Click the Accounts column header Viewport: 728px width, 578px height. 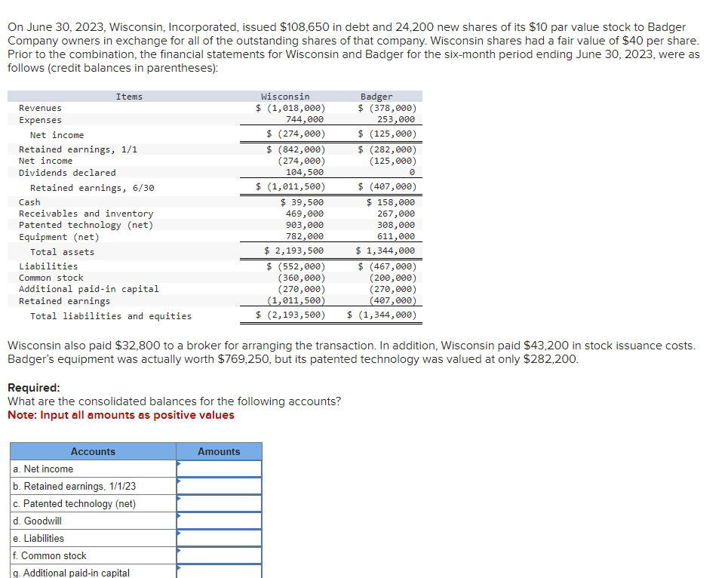(x=93, y=451)
